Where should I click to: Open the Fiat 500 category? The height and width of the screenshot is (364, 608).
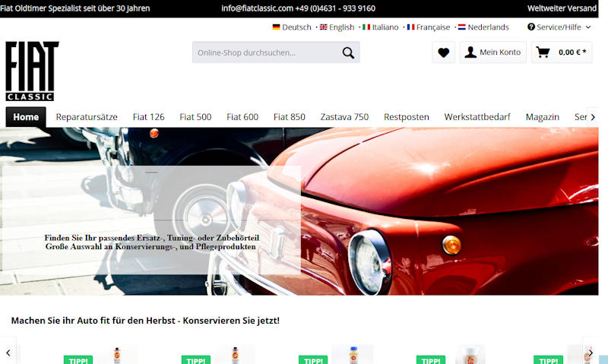195,117
